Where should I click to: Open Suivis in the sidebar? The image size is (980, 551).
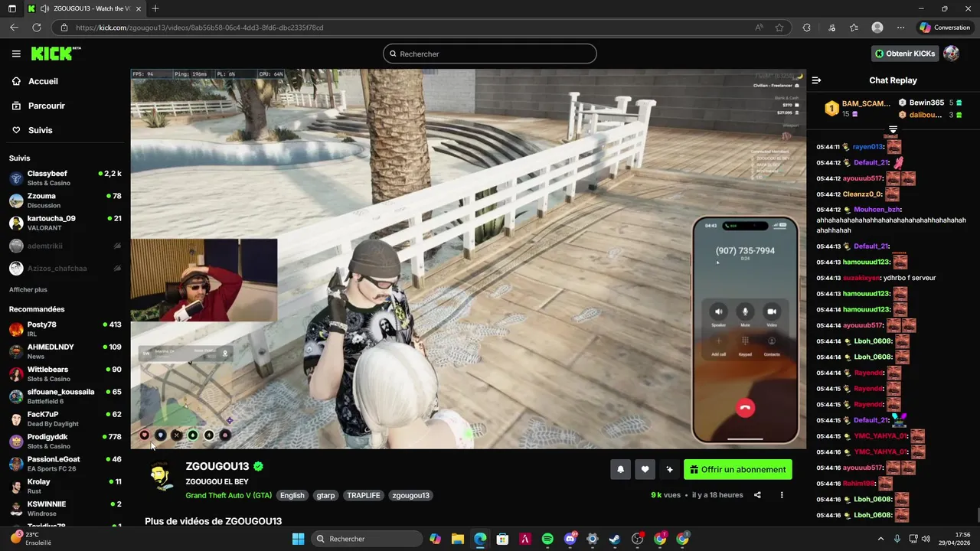[40, 130]
